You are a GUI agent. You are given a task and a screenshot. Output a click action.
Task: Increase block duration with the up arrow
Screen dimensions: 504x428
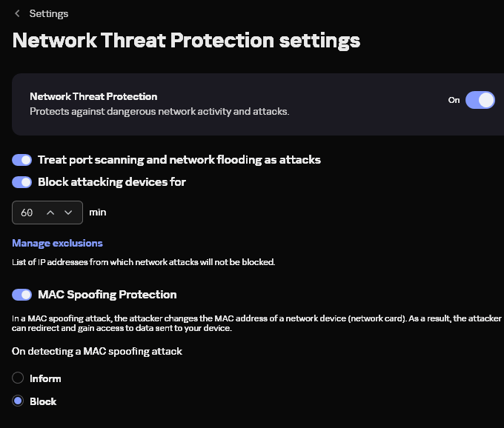50,213
